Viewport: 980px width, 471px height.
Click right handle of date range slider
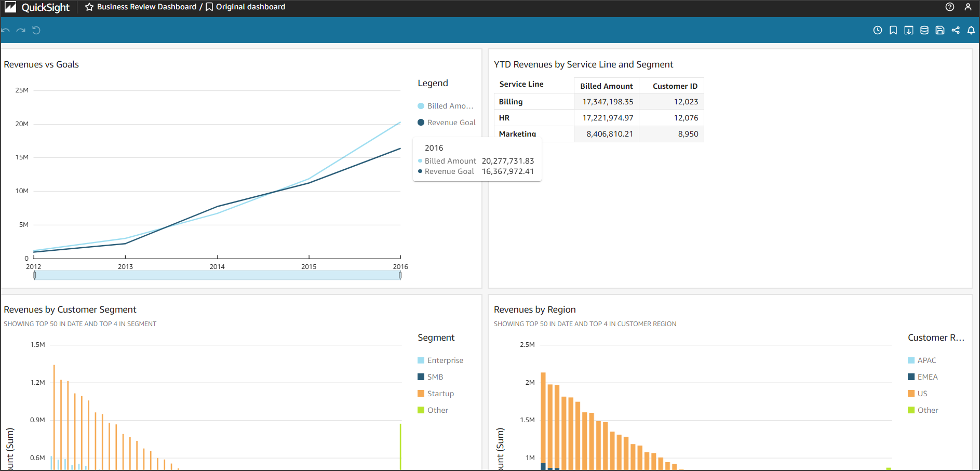tap(400, 275)
